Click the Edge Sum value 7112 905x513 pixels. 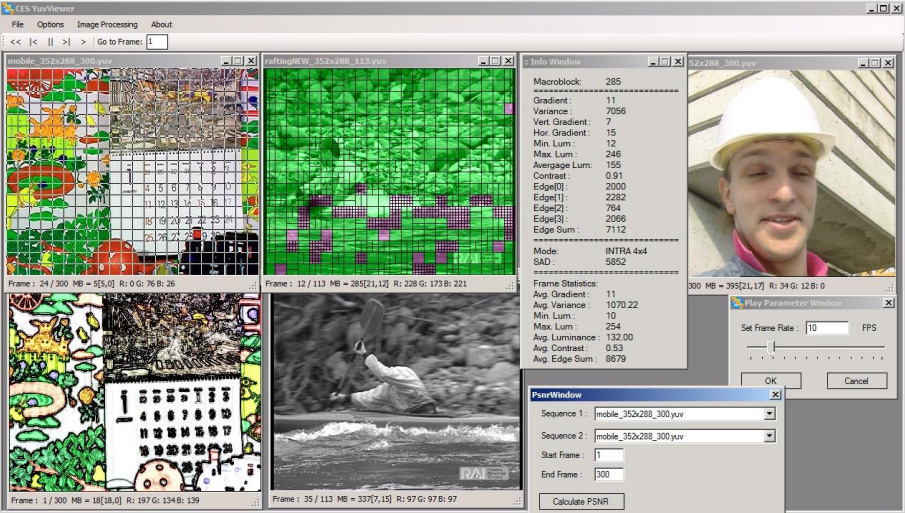point(616,229)
